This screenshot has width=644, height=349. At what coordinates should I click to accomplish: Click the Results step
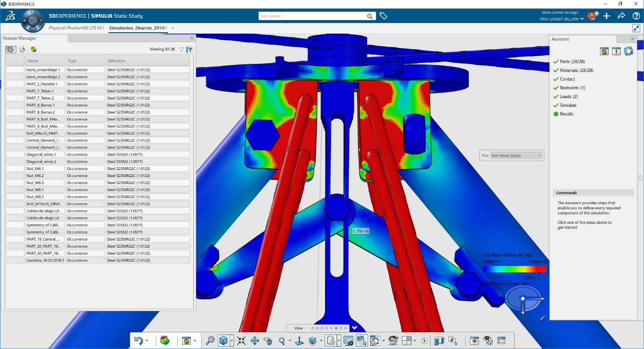click(x=566, y=114)
